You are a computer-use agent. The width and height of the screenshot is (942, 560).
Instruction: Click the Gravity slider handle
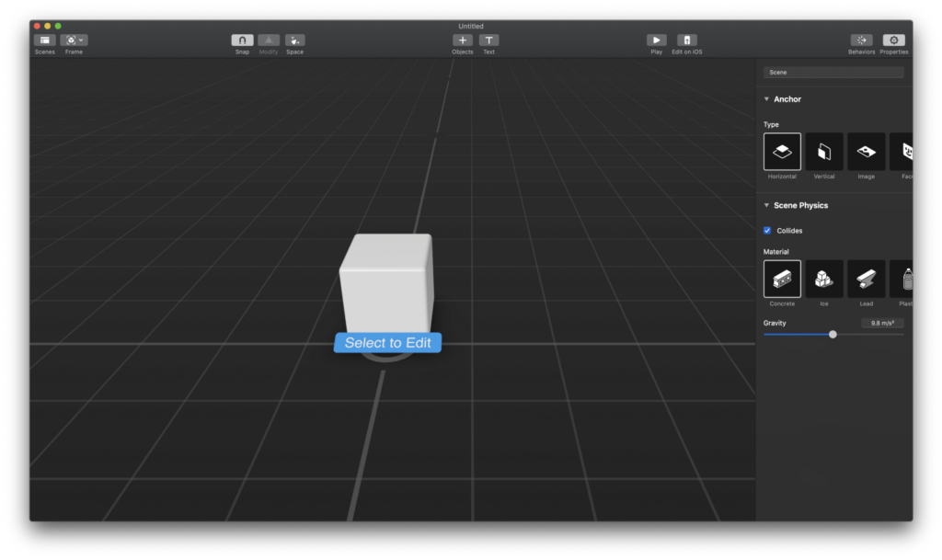(833, 335)
